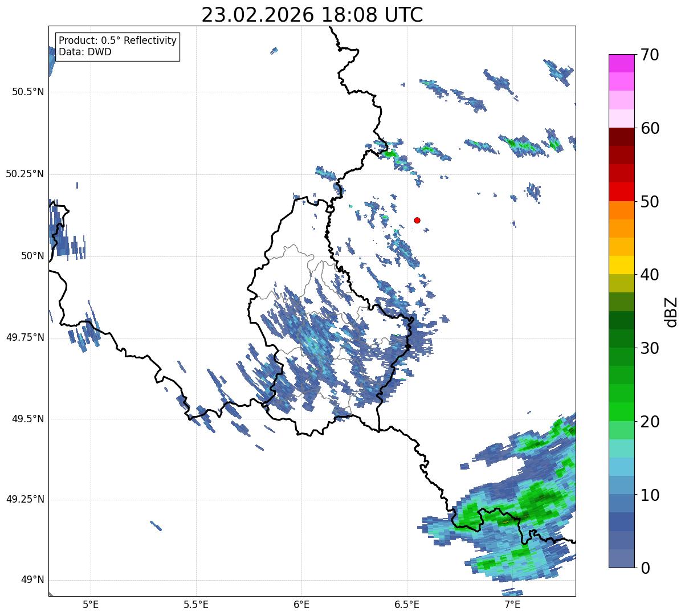
Task: Click the 49.75°N latitude label
Action: click(x=25, y=337)
